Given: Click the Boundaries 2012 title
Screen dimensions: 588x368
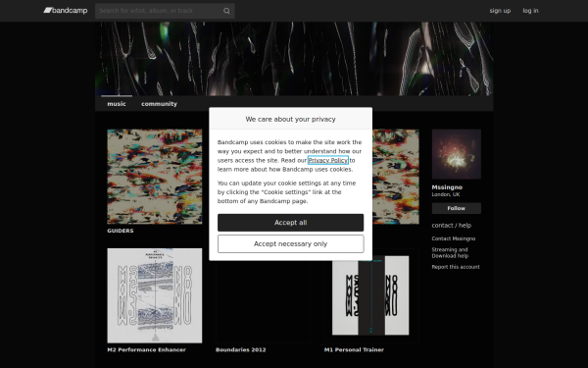Looking at the screenshot, I should click(x=241, y=349).
